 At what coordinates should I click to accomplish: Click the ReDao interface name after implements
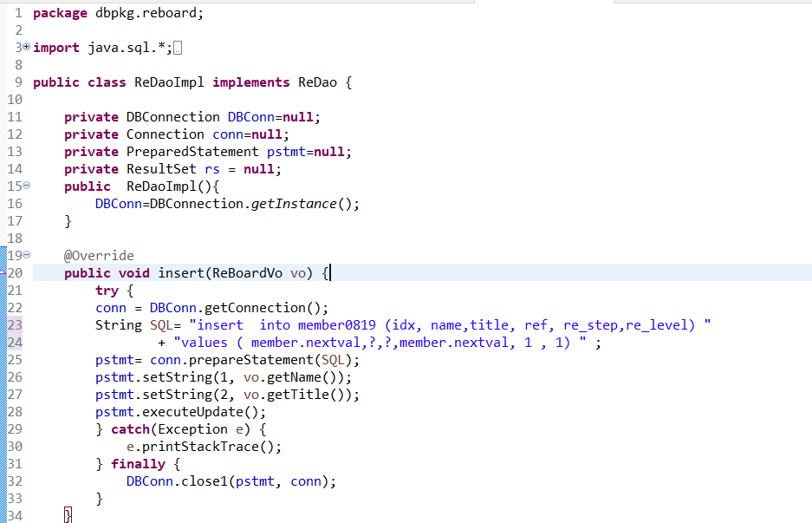[317, 82]
